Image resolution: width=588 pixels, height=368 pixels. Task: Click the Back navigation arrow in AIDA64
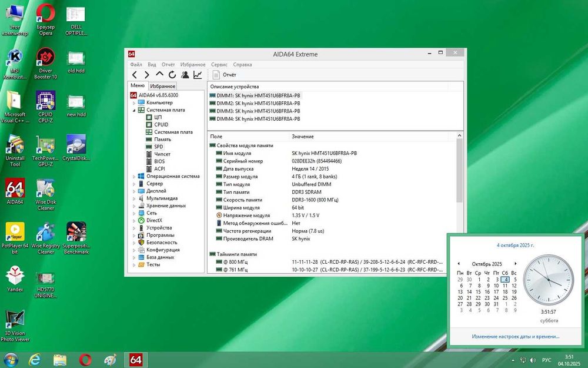135,75
